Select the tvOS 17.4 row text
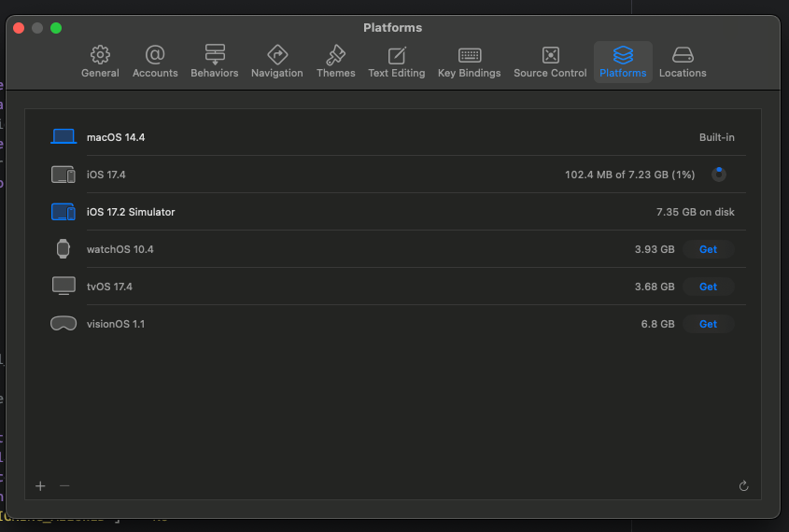This screenshot has height=532, width=789. 109,287
